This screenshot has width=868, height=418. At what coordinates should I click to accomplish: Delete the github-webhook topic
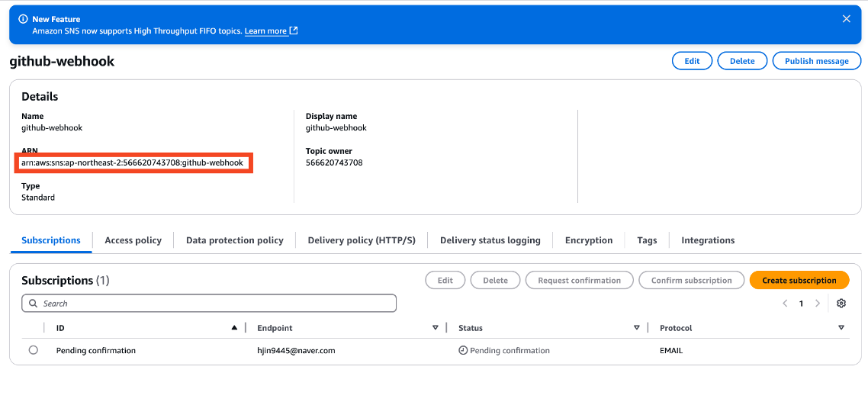pyautogui.click(x=742, y=61)
